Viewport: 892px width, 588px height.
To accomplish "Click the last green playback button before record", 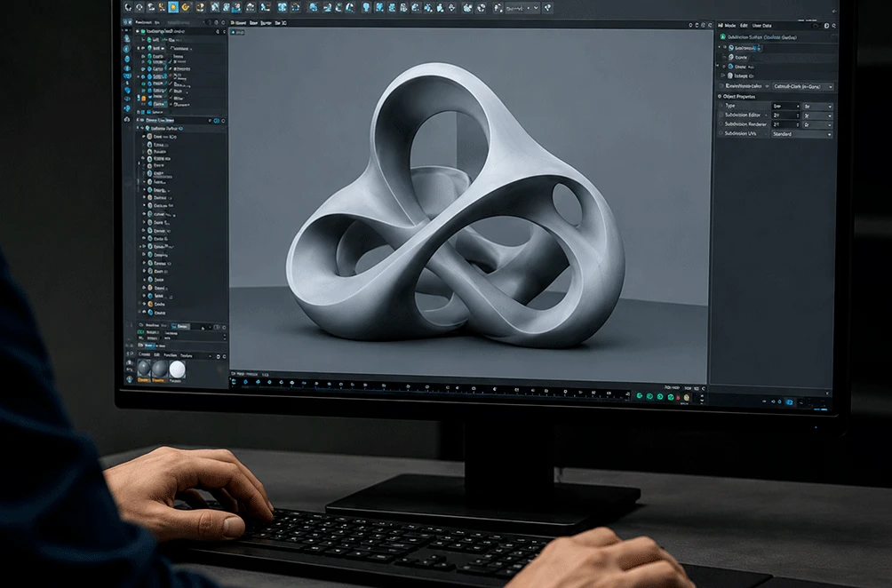I will pyautogui.click(x=671, y=397).
